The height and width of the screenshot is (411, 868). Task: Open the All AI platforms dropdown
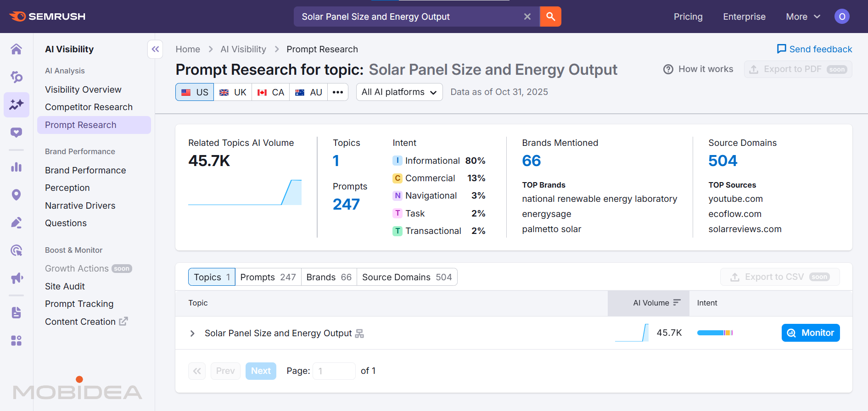pos(399,92)
